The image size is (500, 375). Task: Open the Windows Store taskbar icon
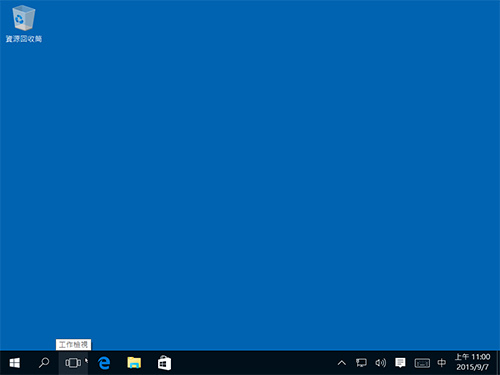tap(164, 363)
